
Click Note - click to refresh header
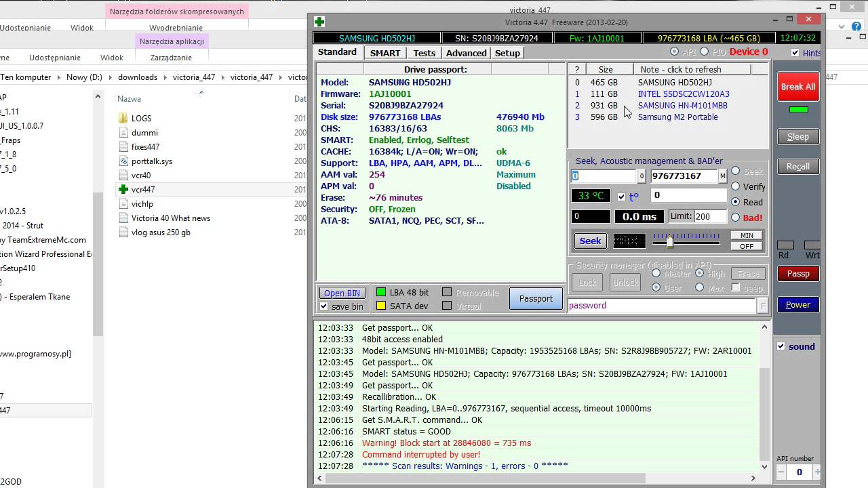coord(692,69)
